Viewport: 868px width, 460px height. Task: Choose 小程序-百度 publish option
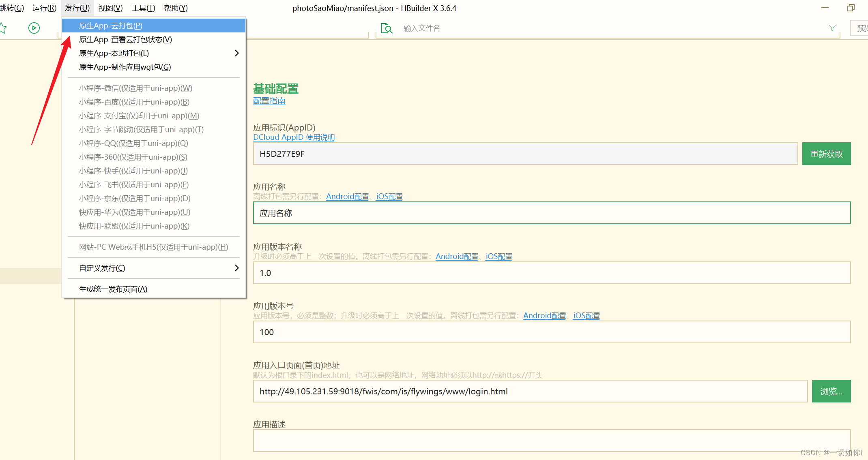click(x=154, y=102)
